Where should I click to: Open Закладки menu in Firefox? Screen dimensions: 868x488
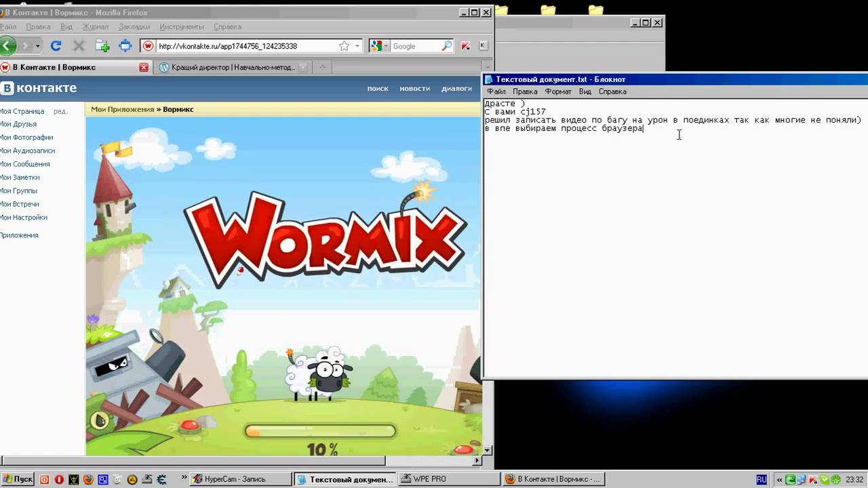(134, 26)
